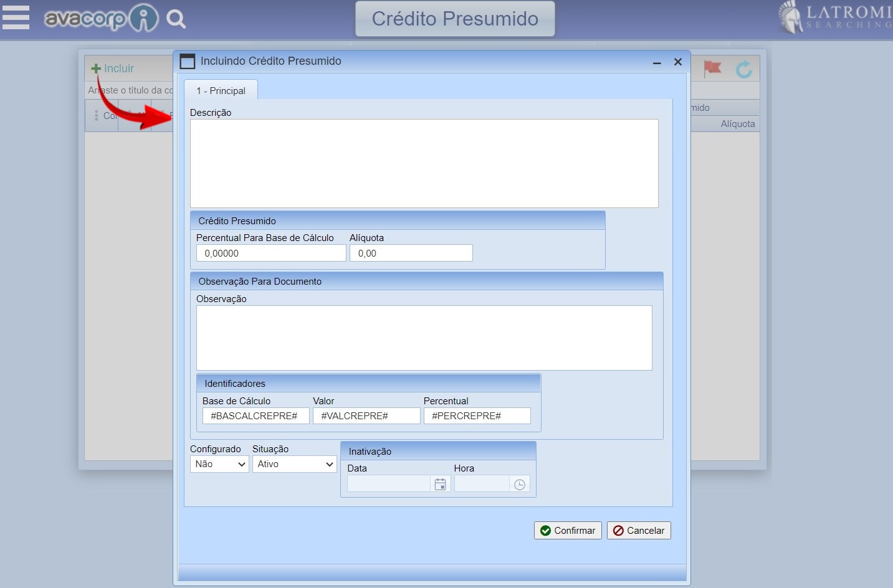Click the Incluir add button
The image size is (893, 588).
113,69
